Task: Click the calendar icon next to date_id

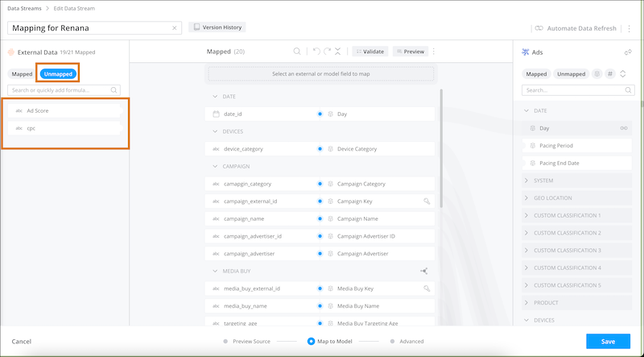Action: pos(216,114)
